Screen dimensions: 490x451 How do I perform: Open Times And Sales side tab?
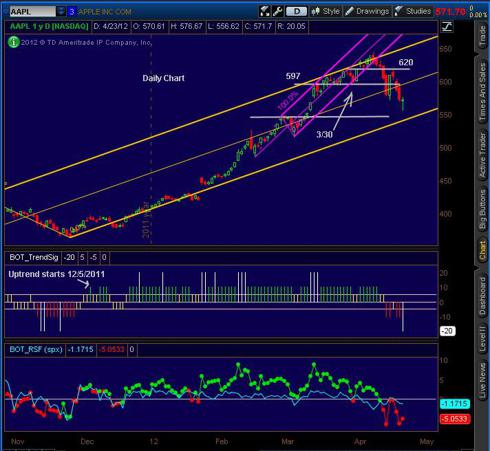(x=483, y=92)
